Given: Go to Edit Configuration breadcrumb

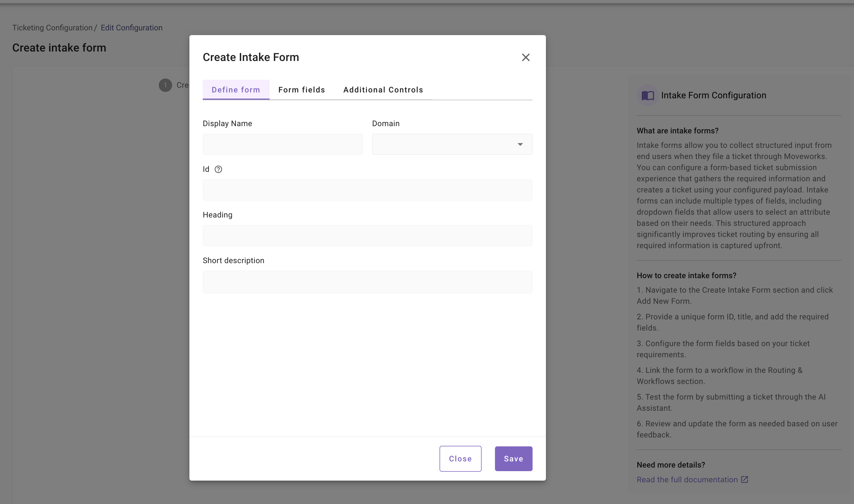Looking at the screenshot, I should pyautogui.click(x=131, y=28).
